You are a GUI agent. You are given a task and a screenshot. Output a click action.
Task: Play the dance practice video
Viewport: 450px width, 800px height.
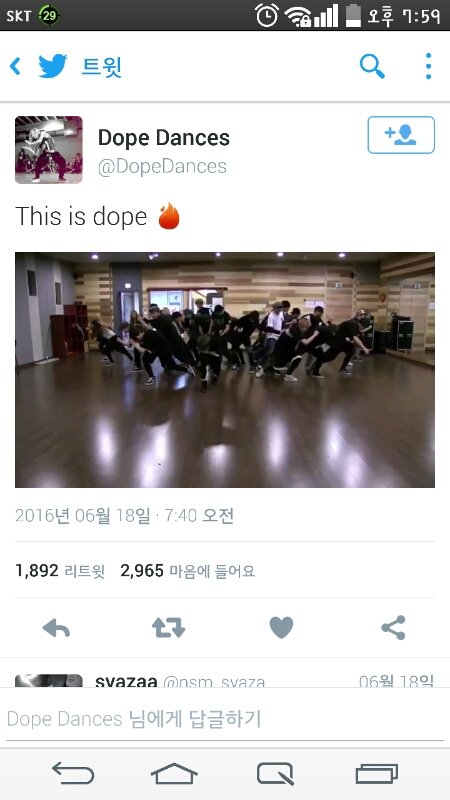click(x=225, y=370)
